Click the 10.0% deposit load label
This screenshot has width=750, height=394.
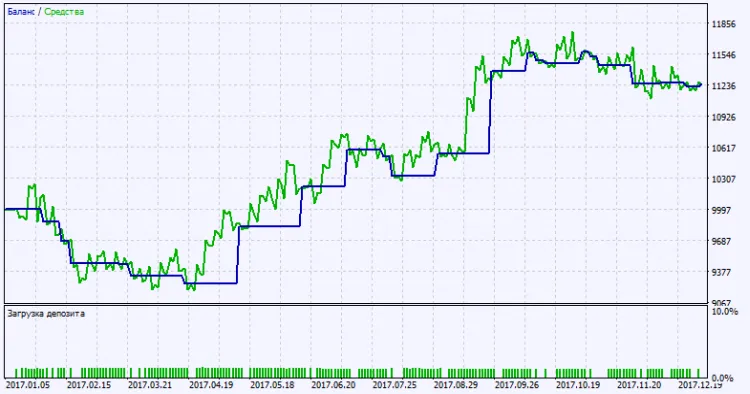click(x=725, y=312)
